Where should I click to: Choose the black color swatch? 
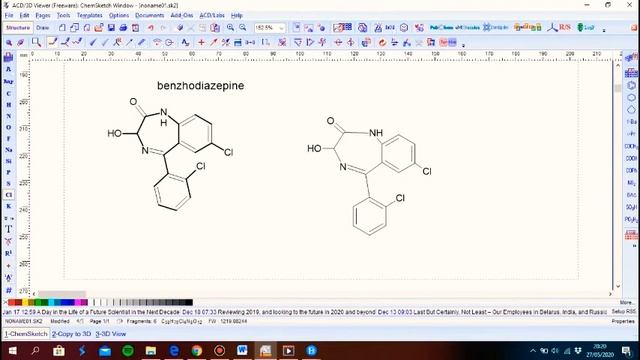[189, 302]
